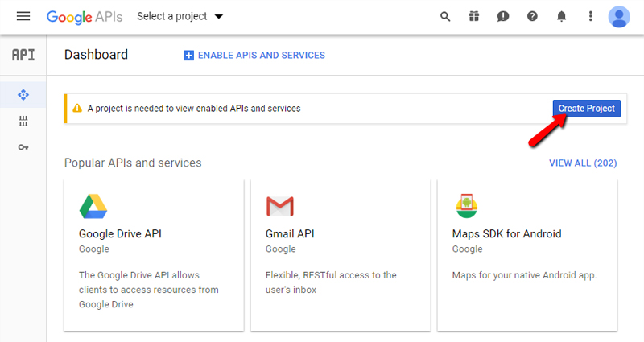
Task: Click 'Popular APIs and services' heading
Action: click(x=133, y=163)
